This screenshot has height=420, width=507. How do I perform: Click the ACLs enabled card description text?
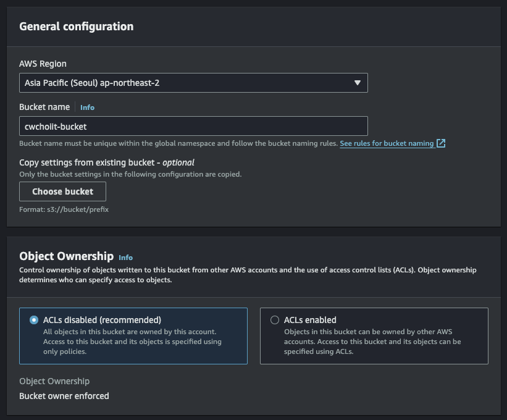[372, 342]
